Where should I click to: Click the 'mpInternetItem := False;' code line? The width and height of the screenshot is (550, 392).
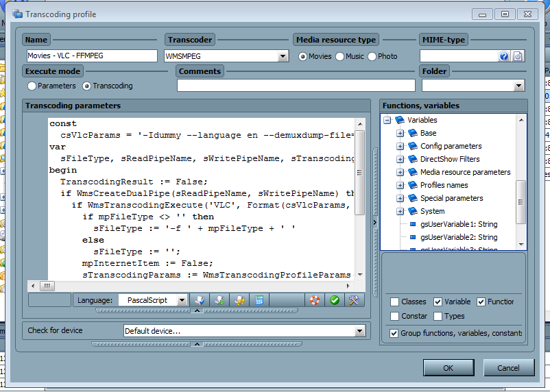pyautogui.click(x=147, y=263)
